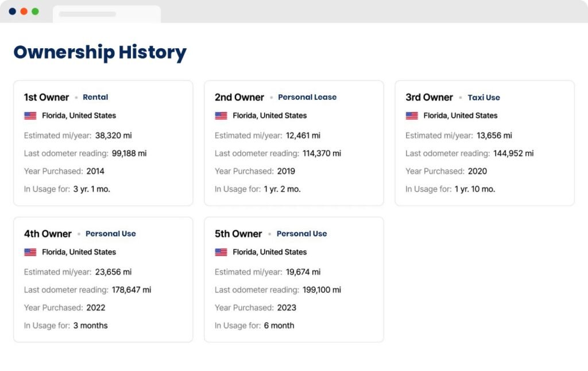
Task: Click the US flag in 3rd Owner card
Action: coord(412,115)
